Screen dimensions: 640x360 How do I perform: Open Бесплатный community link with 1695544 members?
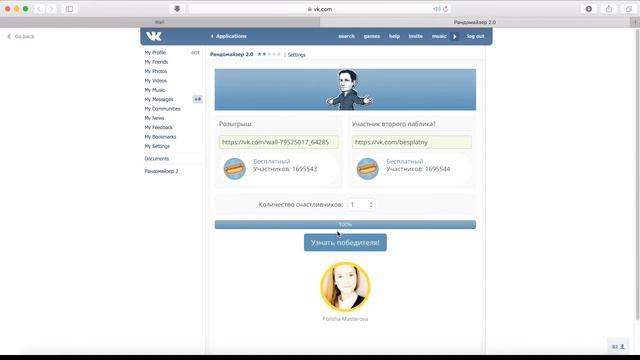click(x=404, y=162)
